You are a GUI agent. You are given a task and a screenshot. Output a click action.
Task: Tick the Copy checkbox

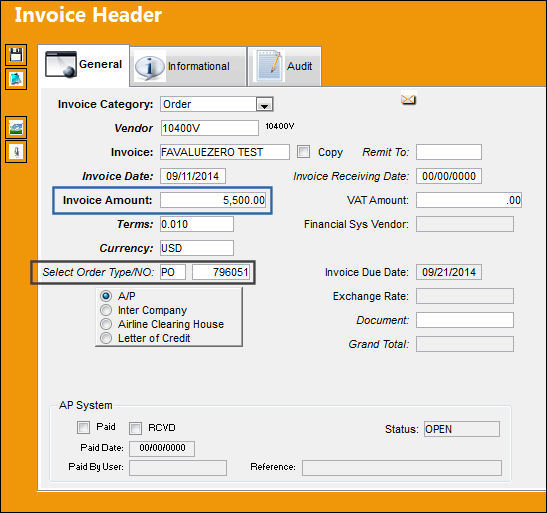[303, 152]
